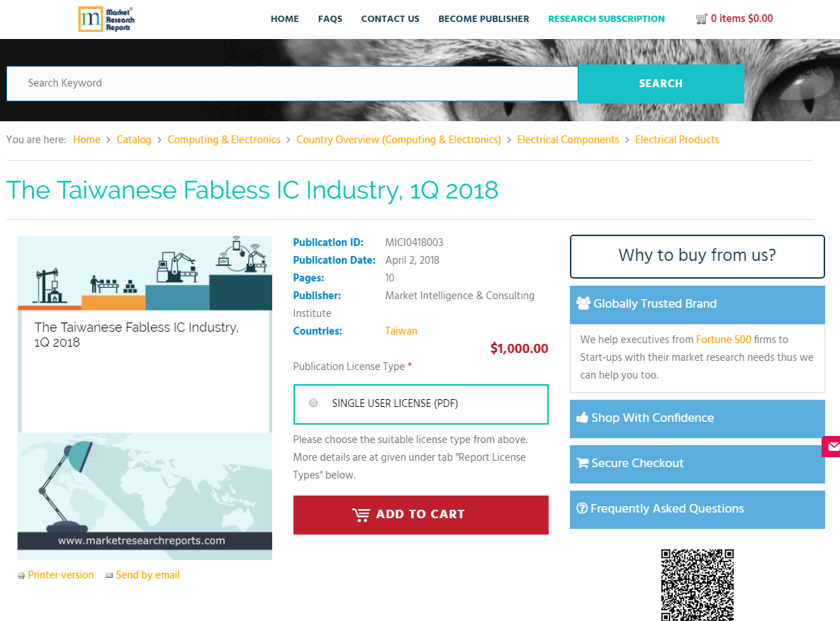Screen dimensions: 840x621
Task: Select the SINGLE USER LICENSE radio button
Action: coord(313,402)
